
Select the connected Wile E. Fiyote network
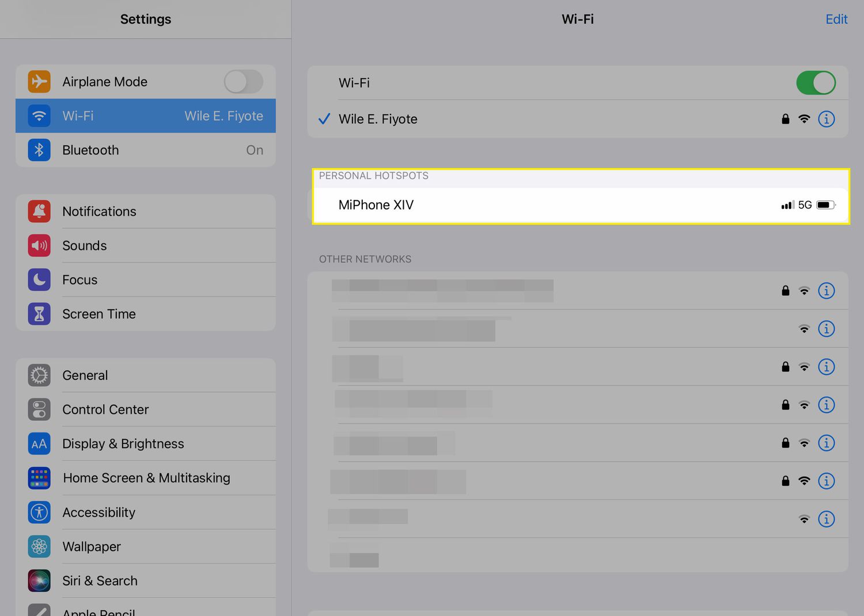[x=378, y=119]
